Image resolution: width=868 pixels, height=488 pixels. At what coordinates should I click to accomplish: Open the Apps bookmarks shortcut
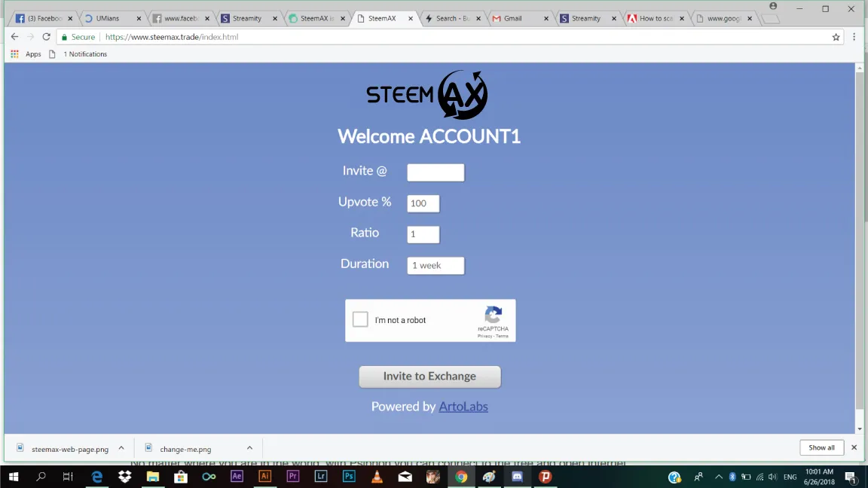pos(26,54)
